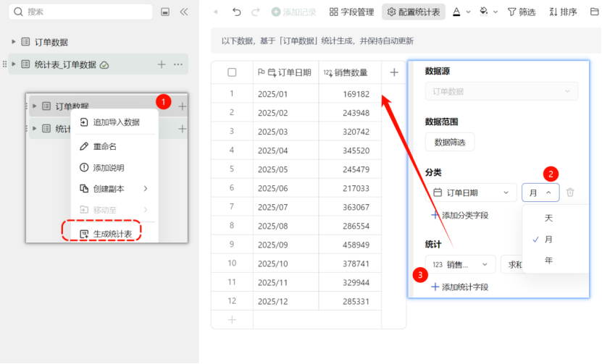Image resolution: width=602 pixels, height=364 pixels.
Task: Click the select-all checkbox in the table header
Action: click(232, 72)
